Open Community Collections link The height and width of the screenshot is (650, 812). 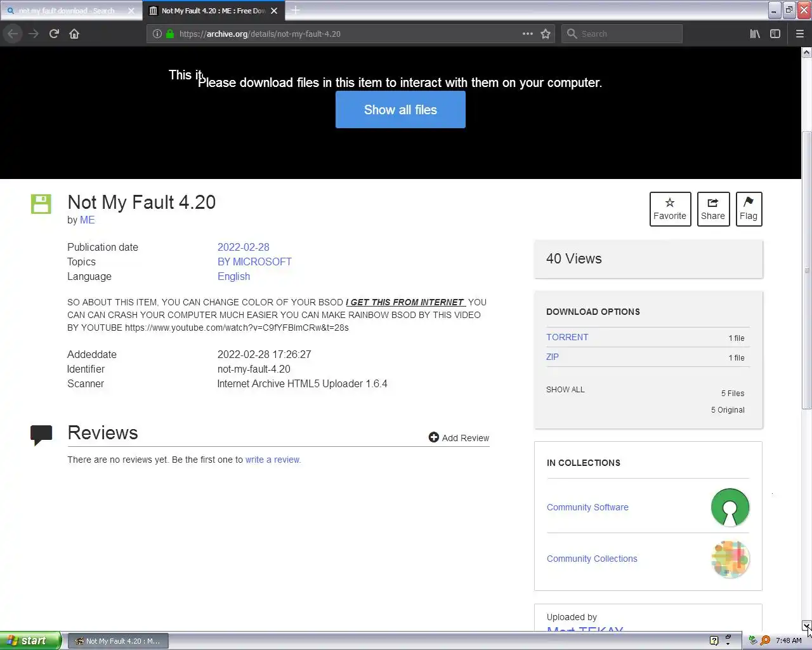592,559
